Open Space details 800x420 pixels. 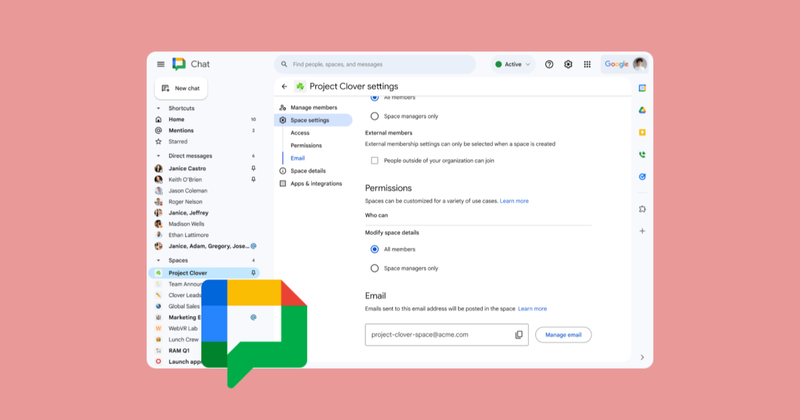tap(308, 171)
